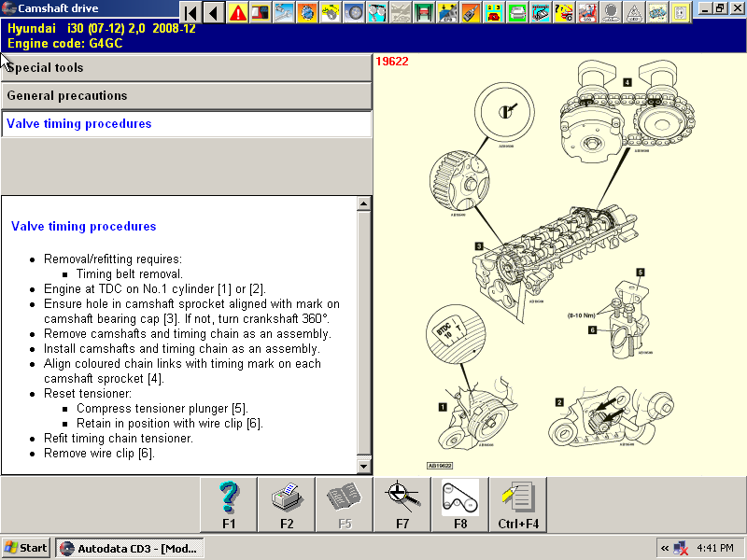Click the red illustration number 19622
Image resolution: width=747 pixels, height=560 pixels.
click(392, 62)
